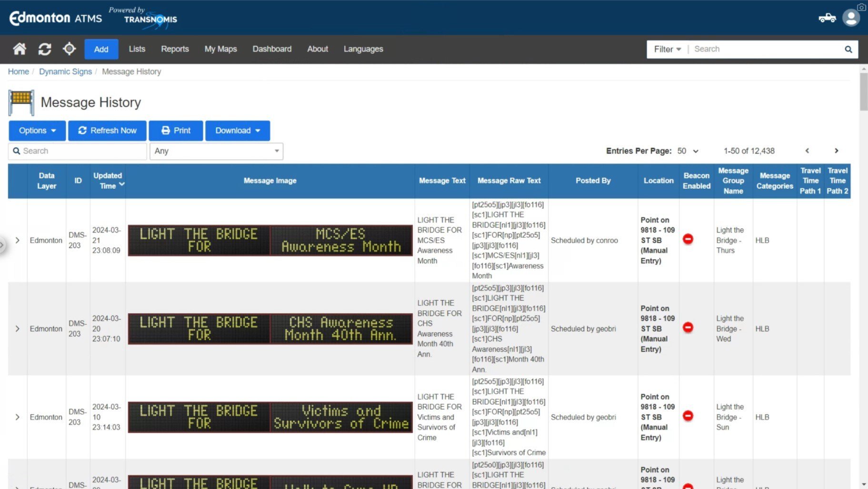
Task: Click Travel Time Path 2 column header
Action: click(x=838, y=181)
